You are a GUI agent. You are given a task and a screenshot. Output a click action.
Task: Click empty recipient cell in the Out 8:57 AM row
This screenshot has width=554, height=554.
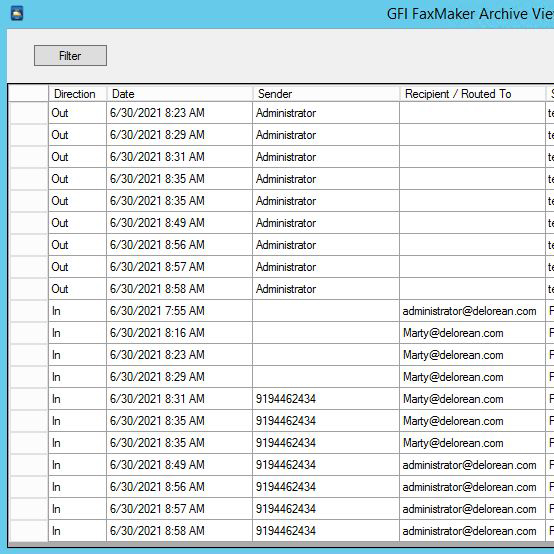pyautogui.click(x=473, y=267)
